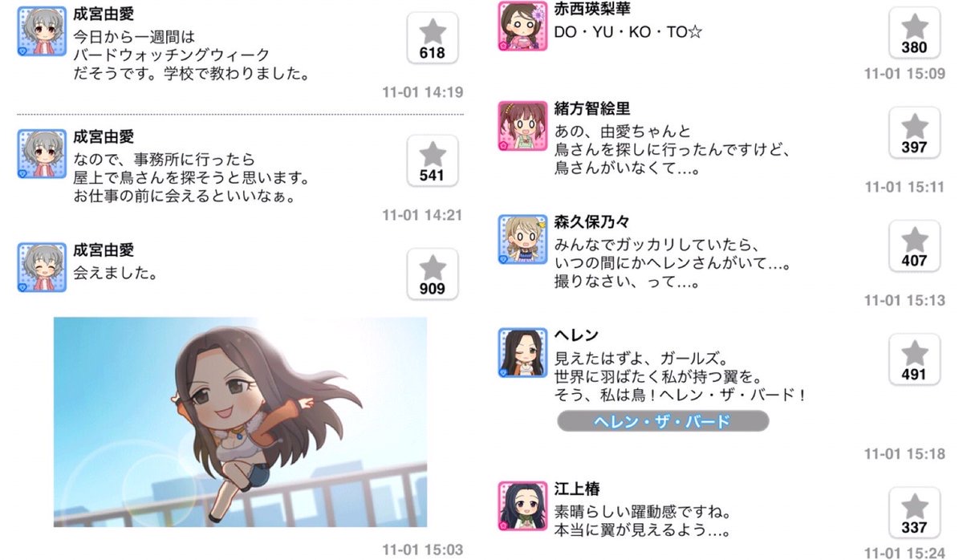
Task: Open 緒方智絵里's avatar icon
Action: click(x=522, y=126)
